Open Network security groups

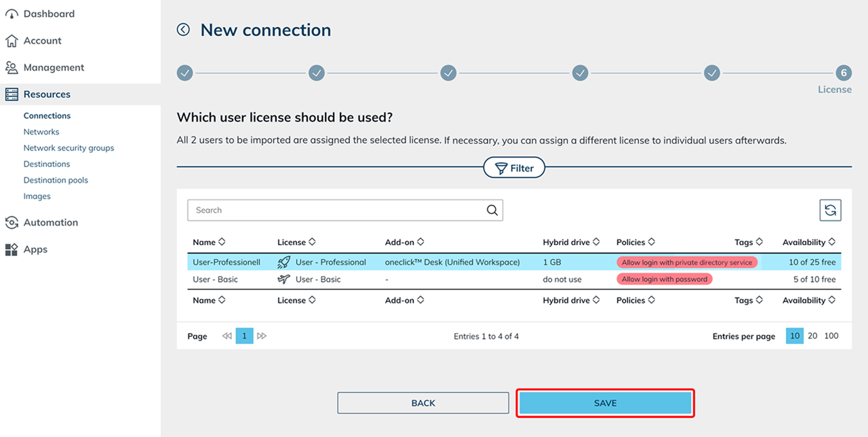coord(68,148)
